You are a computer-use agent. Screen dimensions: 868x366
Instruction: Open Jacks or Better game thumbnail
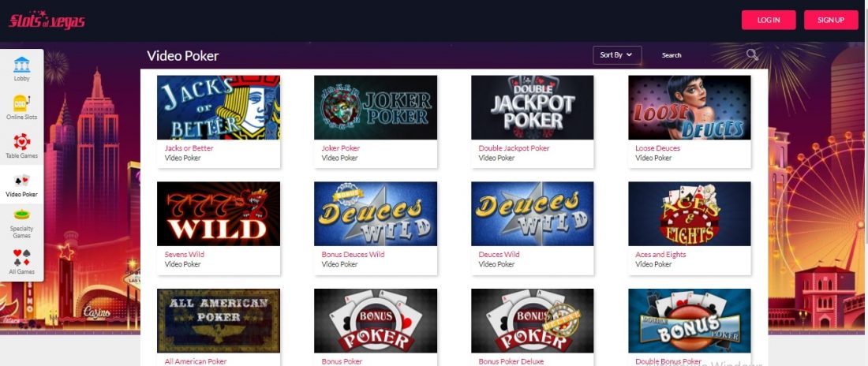219,107
